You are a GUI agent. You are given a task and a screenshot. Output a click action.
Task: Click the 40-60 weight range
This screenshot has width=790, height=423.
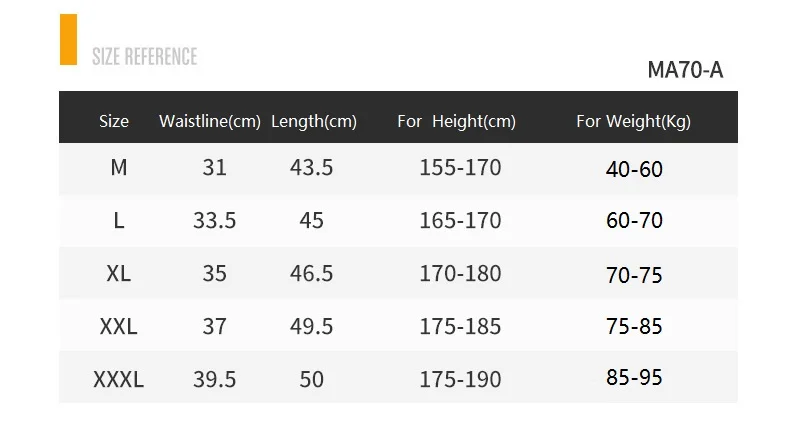(x=634, y=168)
